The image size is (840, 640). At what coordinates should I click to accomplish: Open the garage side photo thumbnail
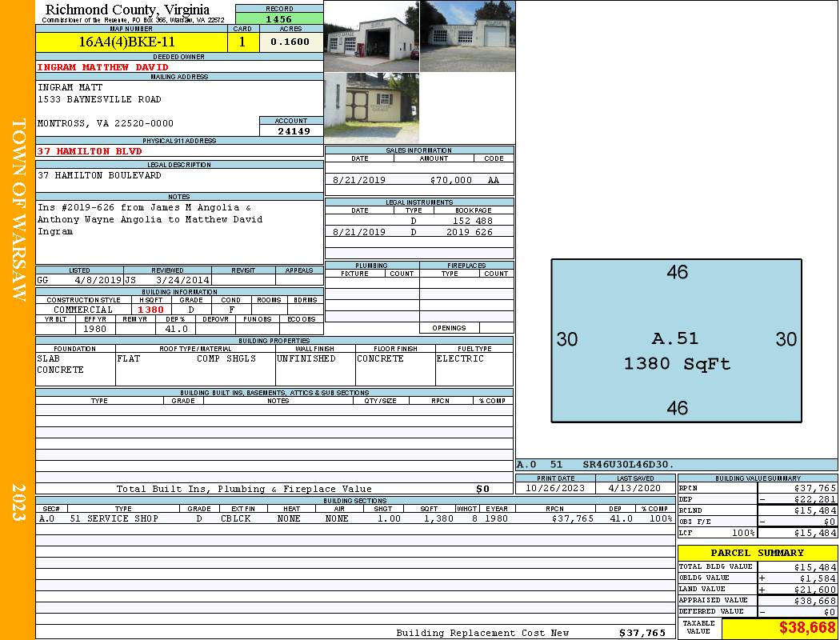(x=468, y=36)
